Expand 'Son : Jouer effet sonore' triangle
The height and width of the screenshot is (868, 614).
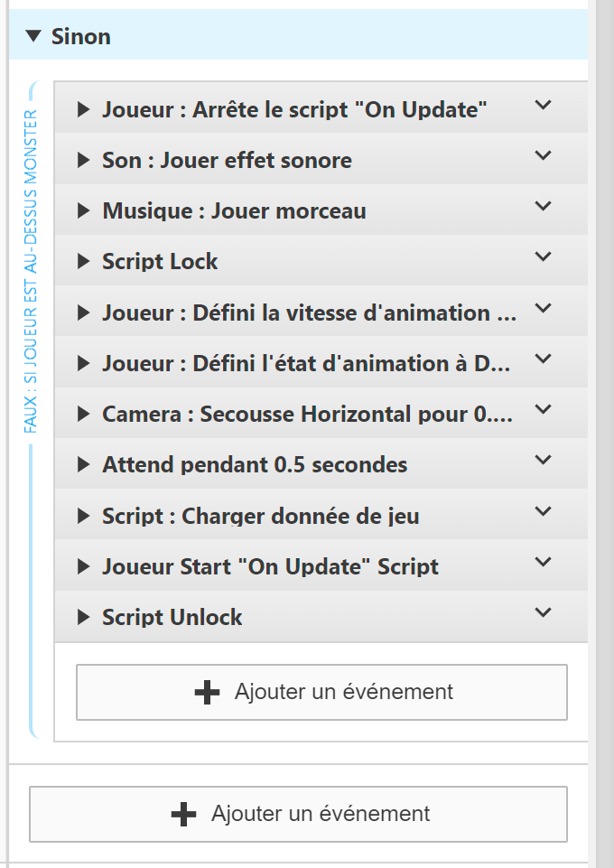coord(84,161)
